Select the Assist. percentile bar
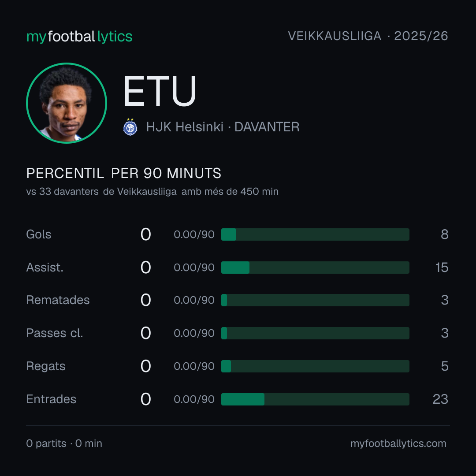476x476 pixels. click(x=315, y=268)
